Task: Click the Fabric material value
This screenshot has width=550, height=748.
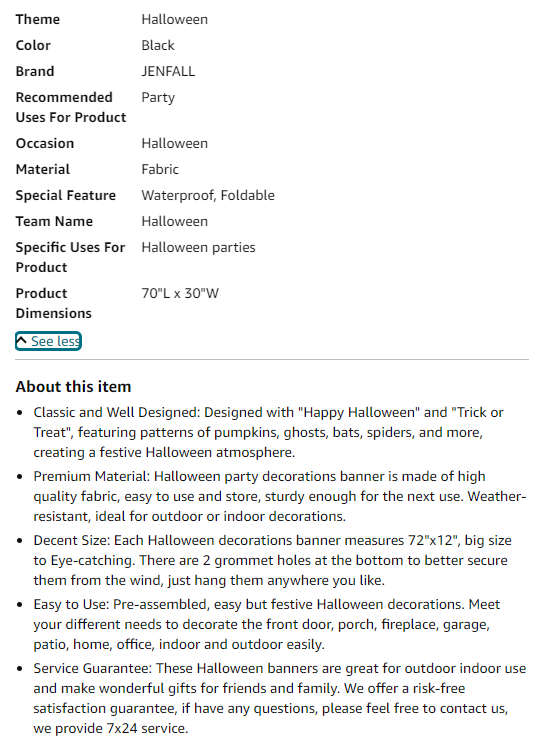Action: point(160,169)
